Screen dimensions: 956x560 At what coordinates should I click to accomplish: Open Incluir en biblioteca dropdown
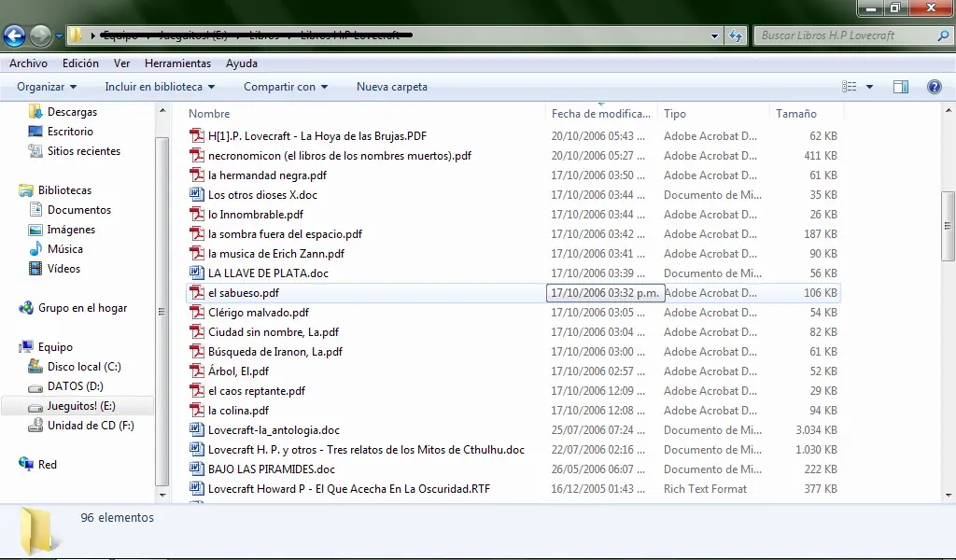(x=160, y=87)
